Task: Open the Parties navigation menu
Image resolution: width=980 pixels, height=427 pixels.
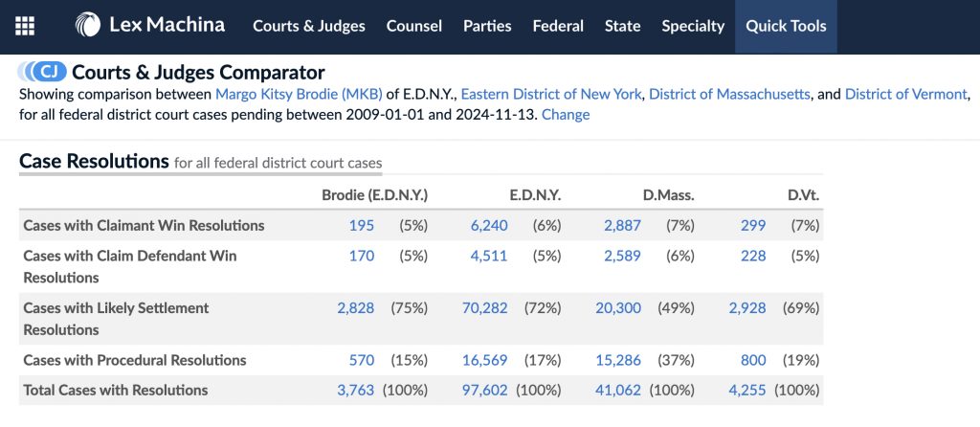Action: [x=487, y=26]
